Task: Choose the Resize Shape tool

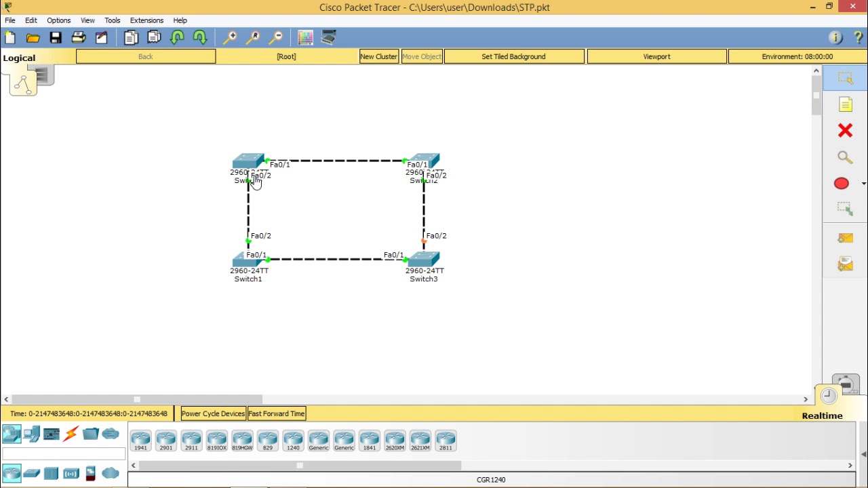Action: tap(845, 209)
